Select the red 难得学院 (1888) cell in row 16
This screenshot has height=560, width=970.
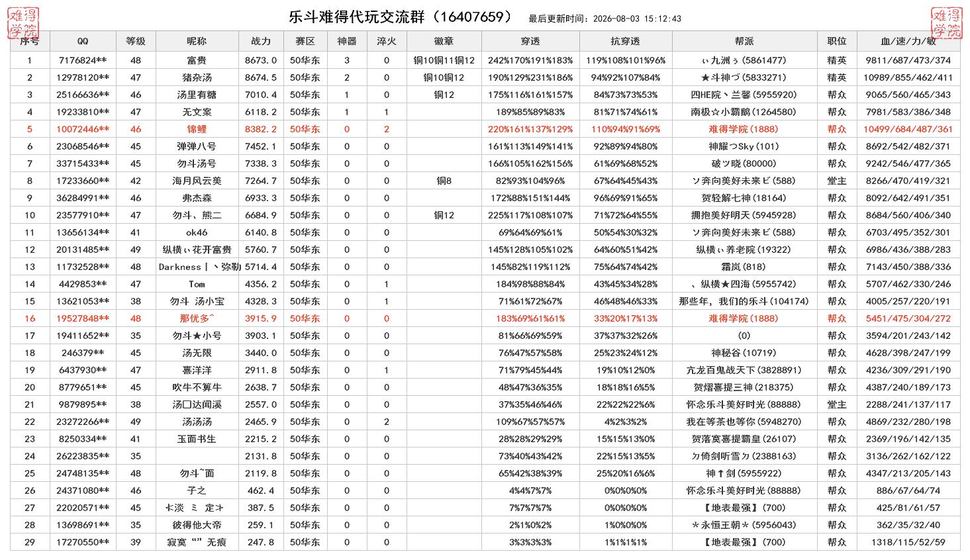pos(744,318)
